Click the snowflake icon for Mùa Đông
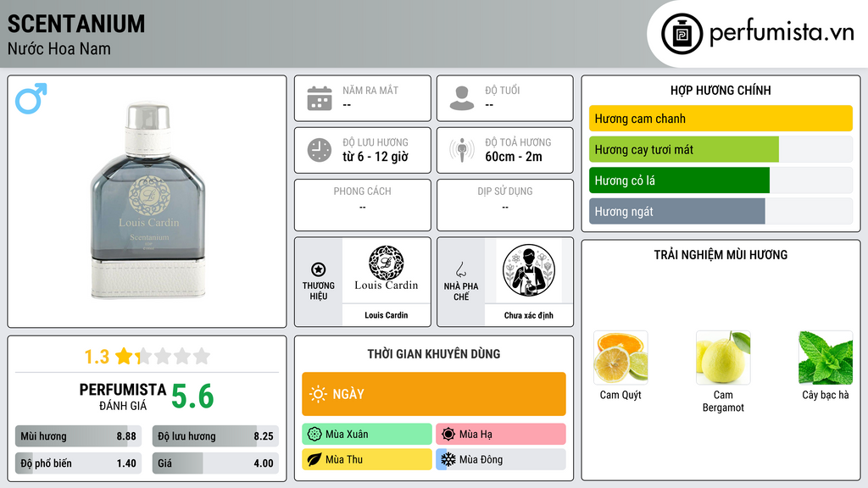This screenshot has height=488, width=868. point(448,459)
